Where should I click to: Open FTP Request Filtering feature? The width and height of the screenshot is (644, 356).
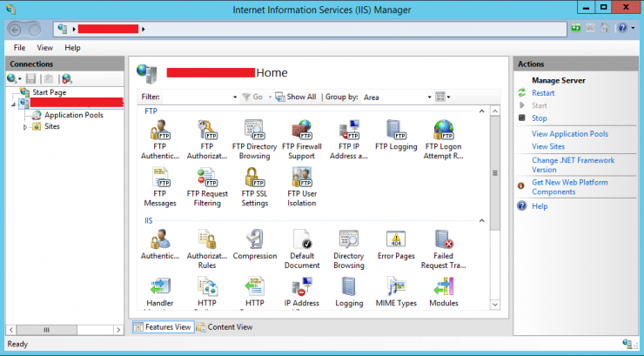[x=207, y=187]
